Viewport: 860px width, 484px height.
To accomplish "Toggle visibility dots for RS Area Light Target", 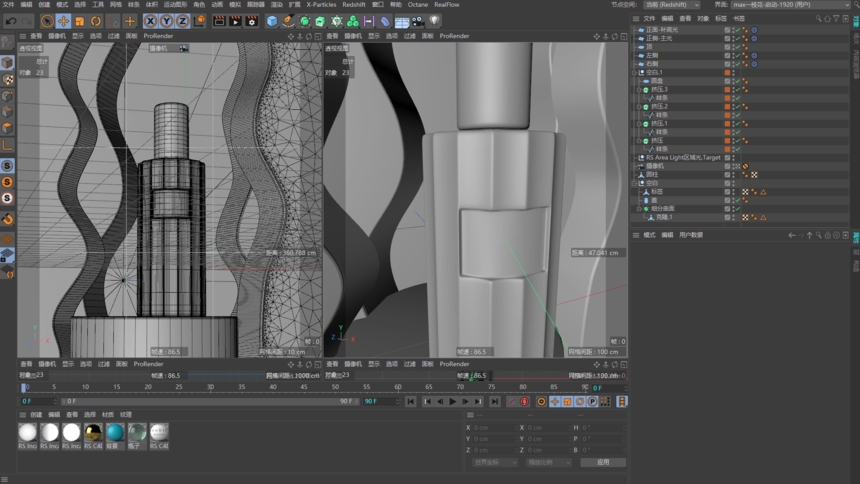I will 733,157.
